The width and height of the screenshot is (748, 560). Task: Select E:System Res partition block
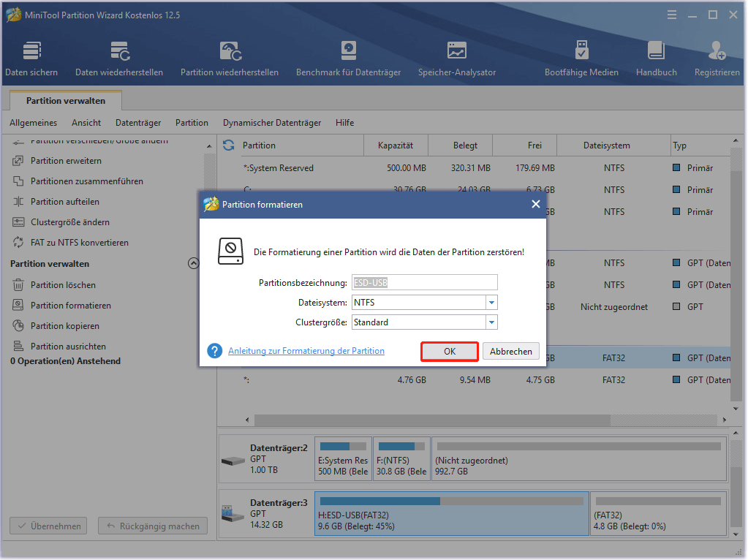343,459
